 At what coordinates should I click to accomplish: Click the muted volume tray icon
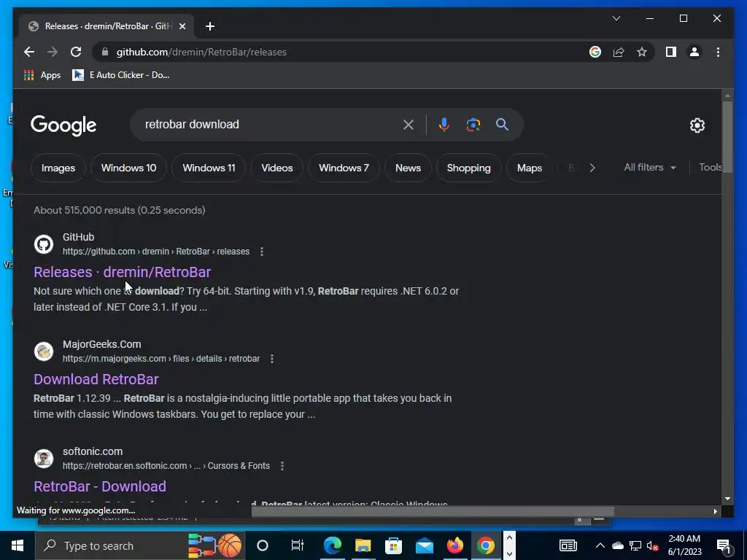653,545
